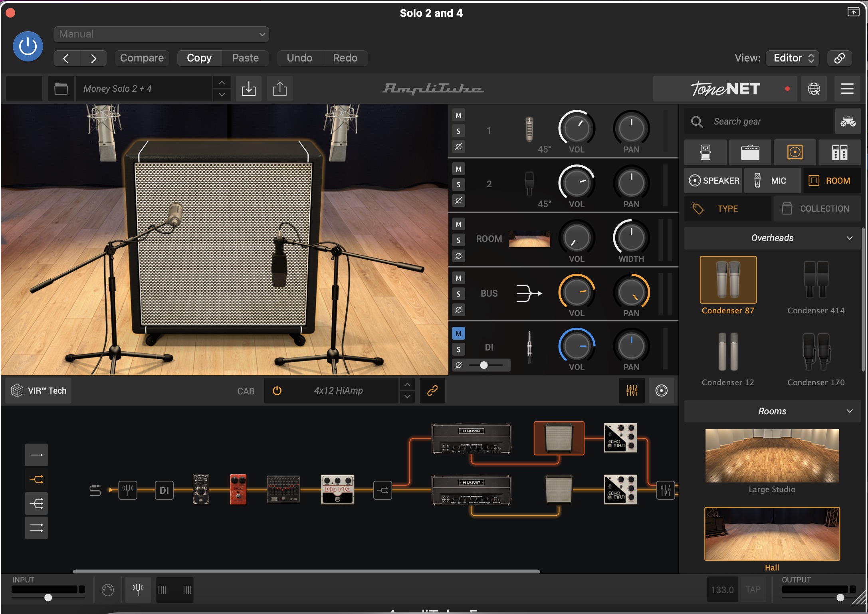Collapse the Overheads section

pyautogui.click(x=772, y=238)
